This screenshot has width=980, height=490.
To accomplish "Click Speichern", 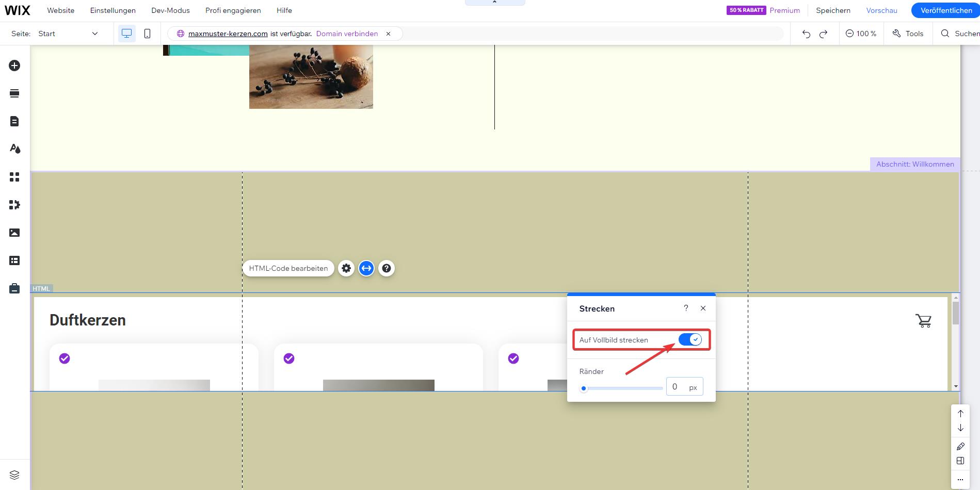I will [833, 10].
